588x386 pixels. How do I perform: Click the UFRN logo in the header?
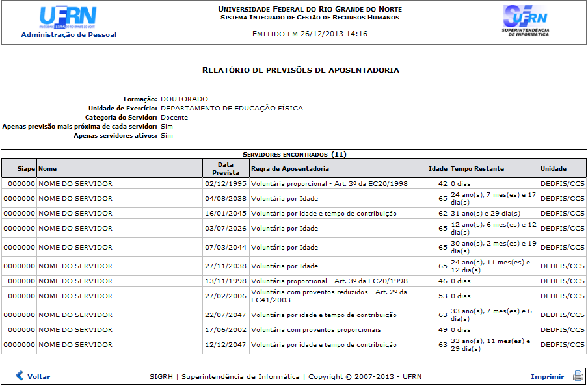click(x=68, y=17)
